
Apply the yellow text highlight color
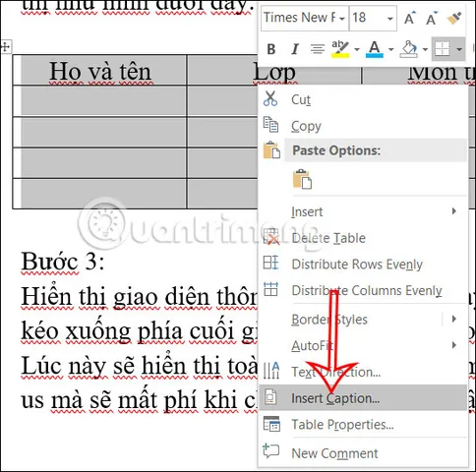tap(340, 49)
